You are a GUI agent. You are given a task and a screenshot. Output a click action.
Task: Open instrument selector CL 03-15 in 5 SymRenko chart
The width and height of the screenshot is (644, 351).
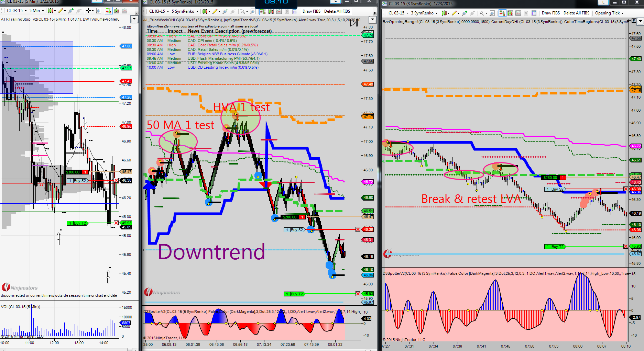tap(159, 11)
